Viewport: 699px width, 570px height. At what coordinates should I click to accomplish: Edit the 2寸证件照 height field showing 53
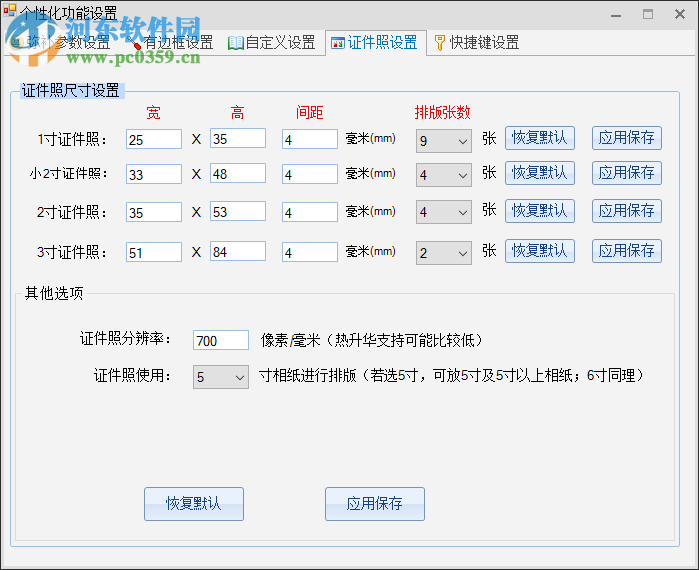[x=238, y=211]
